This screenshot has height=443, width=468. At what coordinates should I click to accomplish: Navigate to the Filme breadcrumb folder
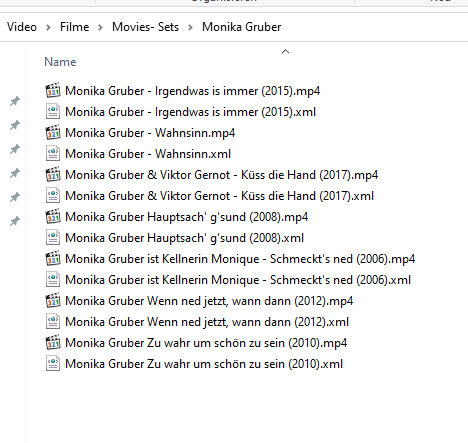click(75, 27)
